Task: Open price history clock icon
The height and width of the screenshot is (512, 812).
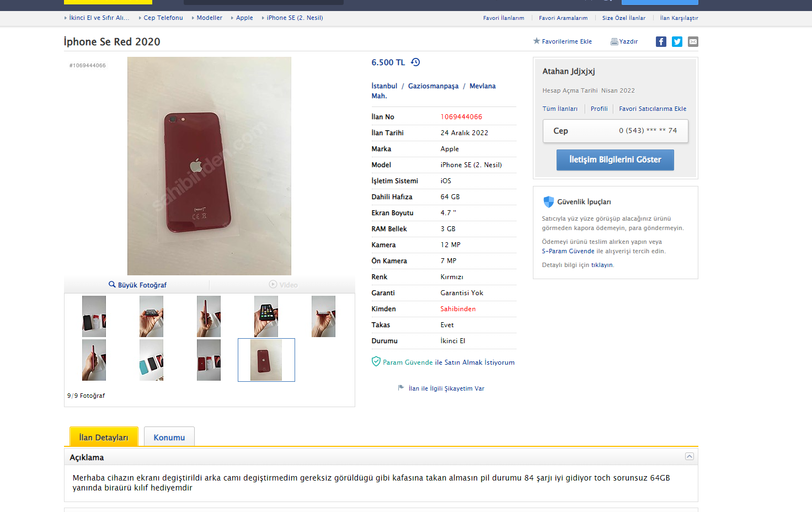Action: 415,62
